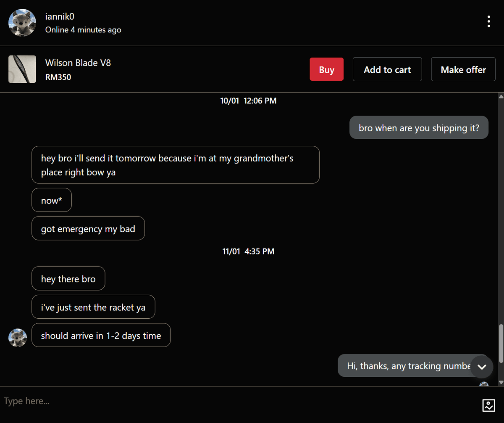Viewport: 504px width, 423px height.
Task: Click Add to cart for the racket
Action: tap(387, 69)
